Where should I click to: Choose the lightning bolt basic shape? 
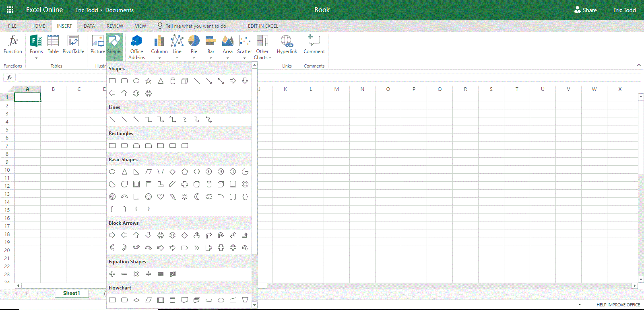[x=173, y=197]
